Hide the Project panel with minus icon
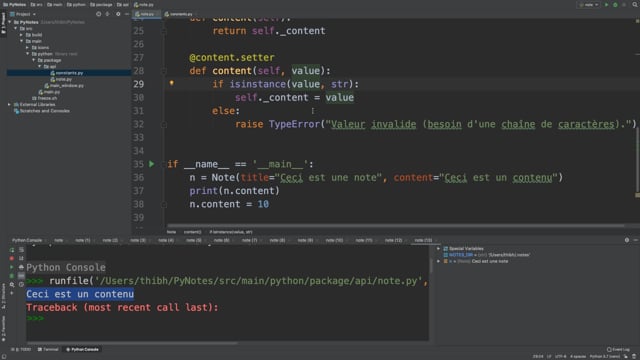Screen dimensions: 640x360 (x=127, y=14)
